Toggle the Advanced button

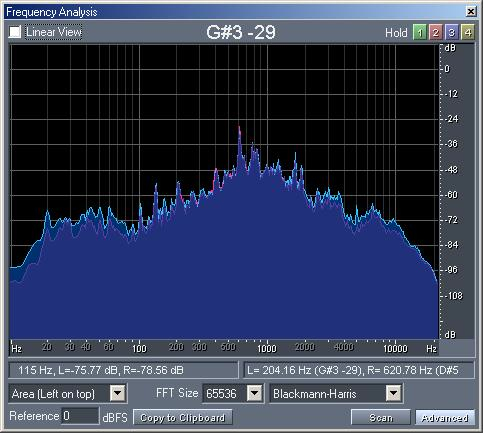pos(445,417)
